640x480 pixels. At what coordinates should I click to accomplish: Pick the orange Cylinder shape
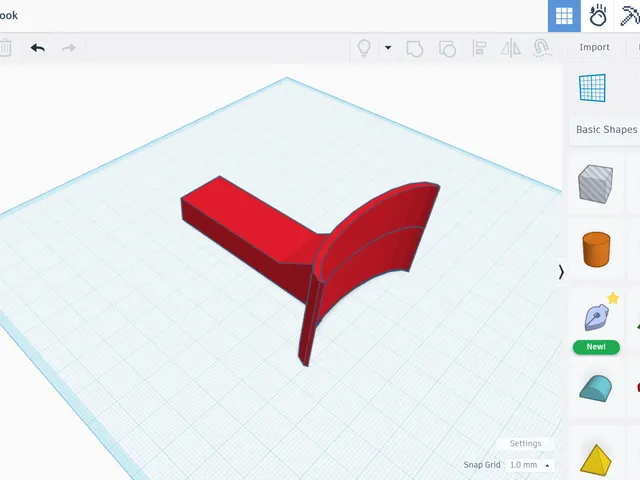pos(596,249)
